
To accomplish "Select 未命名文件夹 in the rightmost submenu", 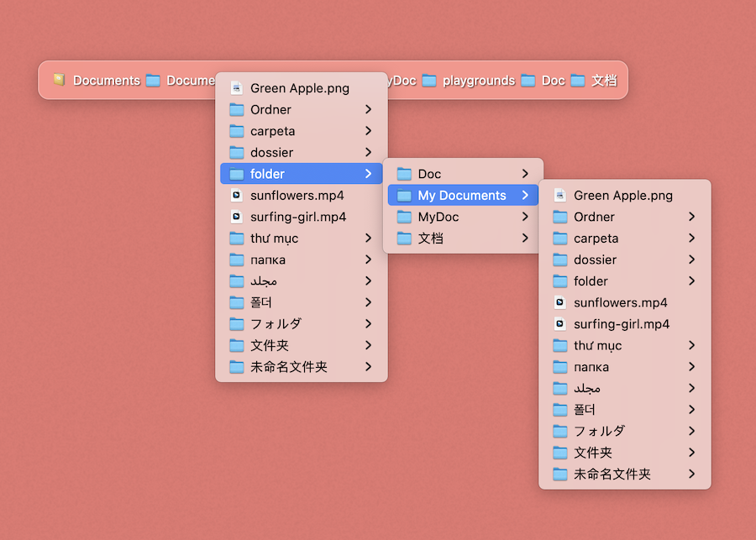I will point(612,474).
